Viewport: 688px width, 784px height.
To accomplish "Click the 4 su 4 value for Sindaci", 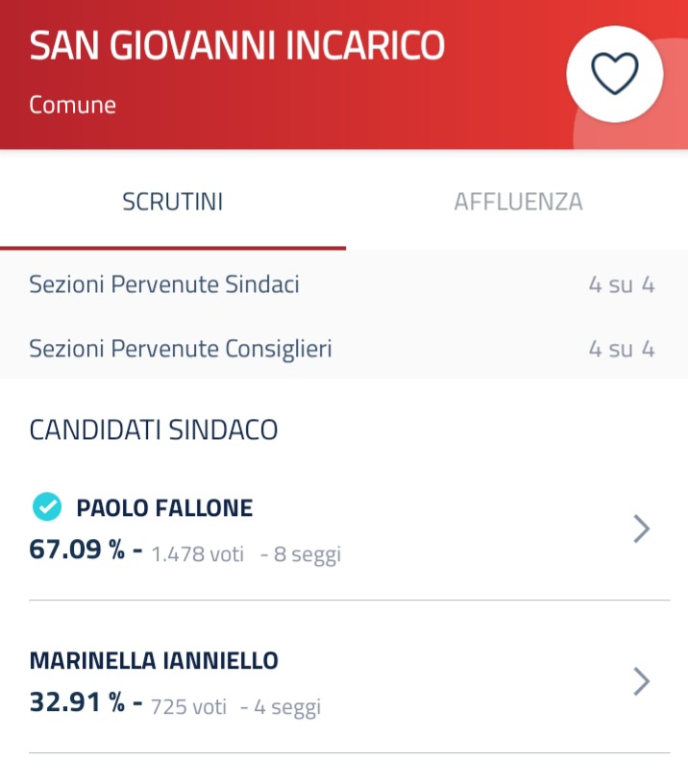I will click(622, 284).
